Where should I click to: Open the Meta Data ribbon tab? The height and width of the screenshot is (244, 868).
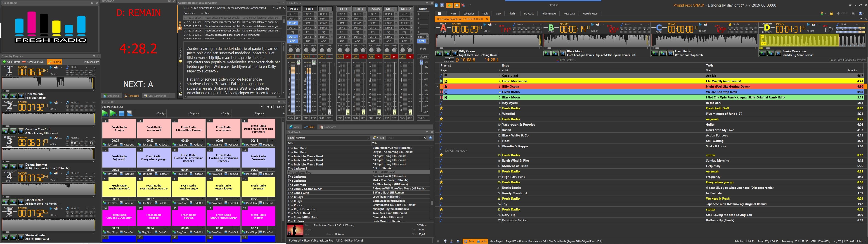click(569, 14)
